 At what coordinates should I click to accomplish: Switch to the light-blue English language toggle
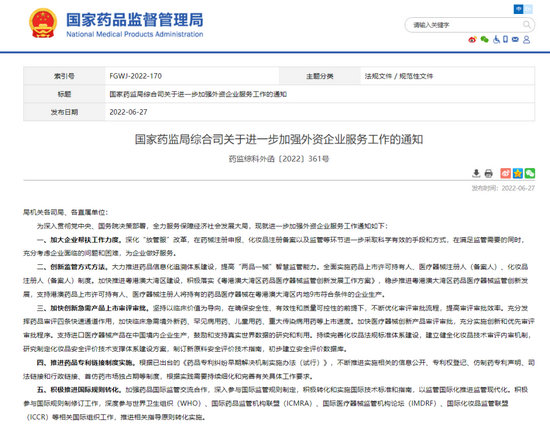click(528, 9)
